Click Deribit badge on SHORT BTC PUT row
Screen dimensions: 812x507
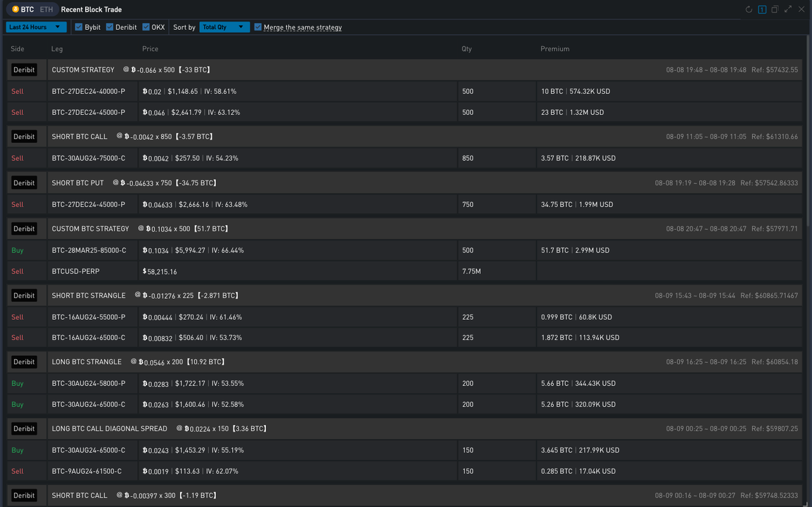24,183
